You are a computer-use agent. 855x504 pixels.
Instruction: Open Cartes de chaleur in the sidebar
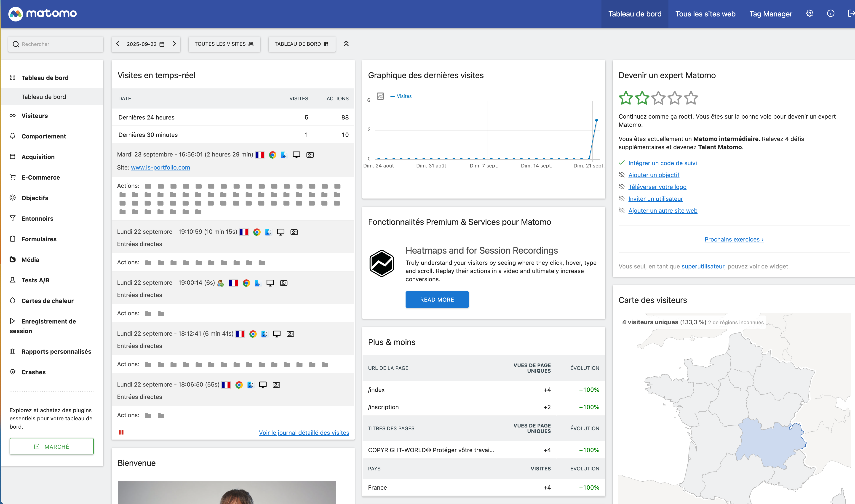[48, 301]
